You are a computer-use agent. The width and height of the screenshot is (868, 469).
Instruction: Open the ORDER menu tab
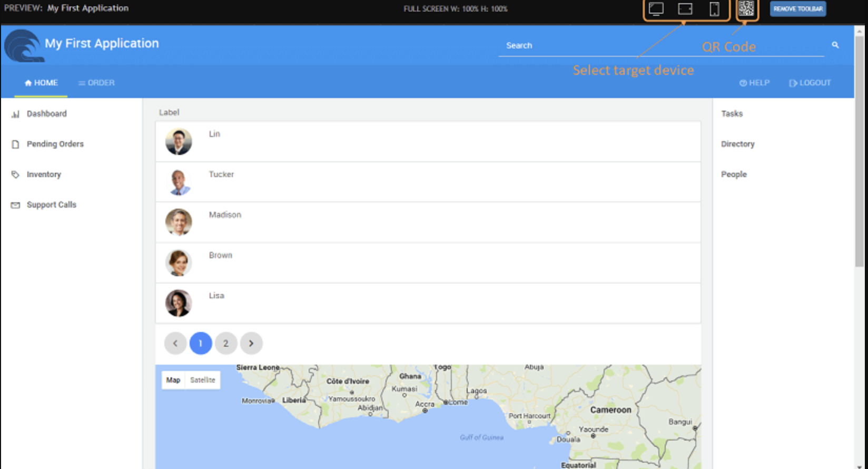click(96, 83)
